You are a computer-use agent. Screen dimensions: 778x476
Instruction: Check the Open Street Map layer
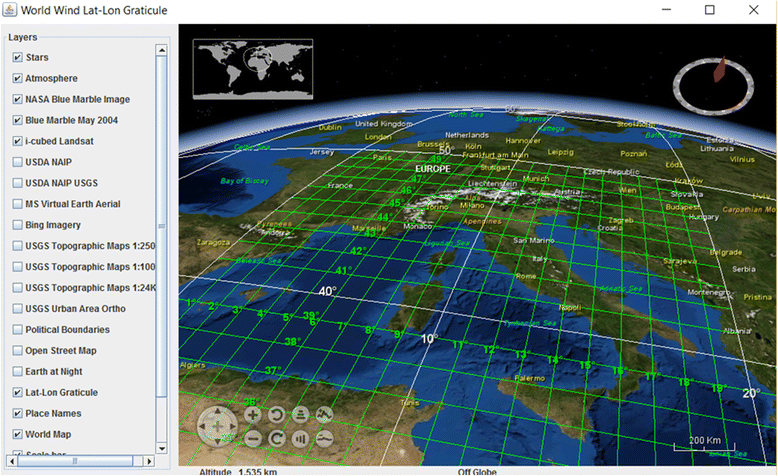click(x=17, y=351)
